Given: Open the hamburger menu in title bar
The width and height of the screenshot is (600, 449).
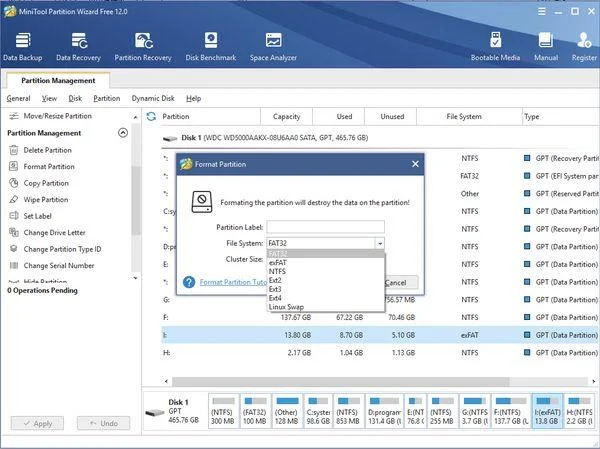Looking at the screenshot, I should click(542, 11).
